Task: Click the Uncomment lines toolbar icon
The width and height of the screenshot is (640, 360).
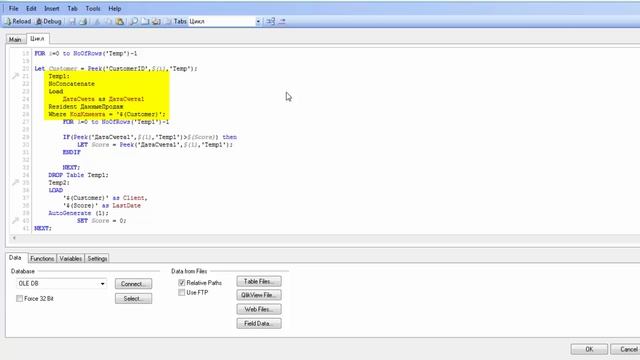Action: [282, 21]
